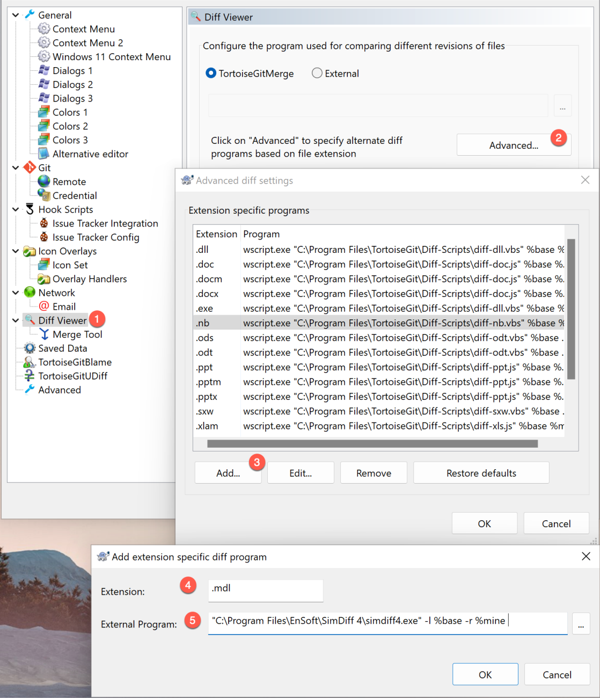Browse for external program with ... button

click(581, 624)
